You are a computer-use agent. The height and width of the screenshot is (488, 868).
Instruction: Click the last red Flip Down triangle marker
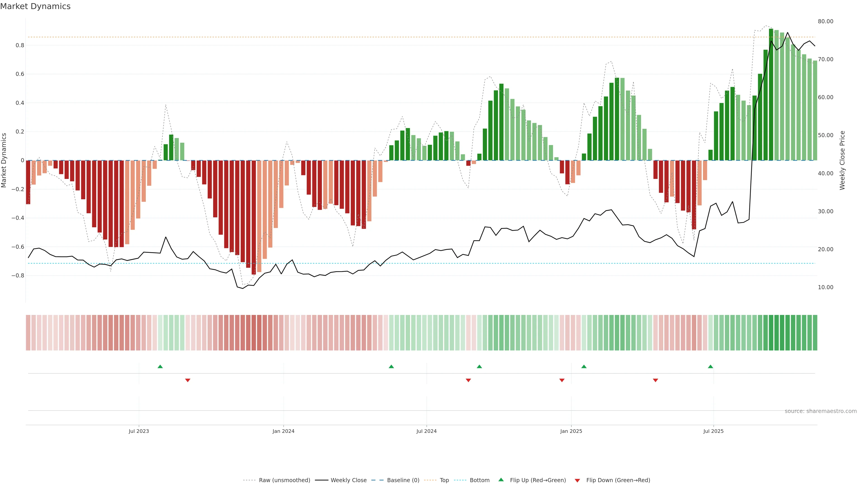pos(655,380)
